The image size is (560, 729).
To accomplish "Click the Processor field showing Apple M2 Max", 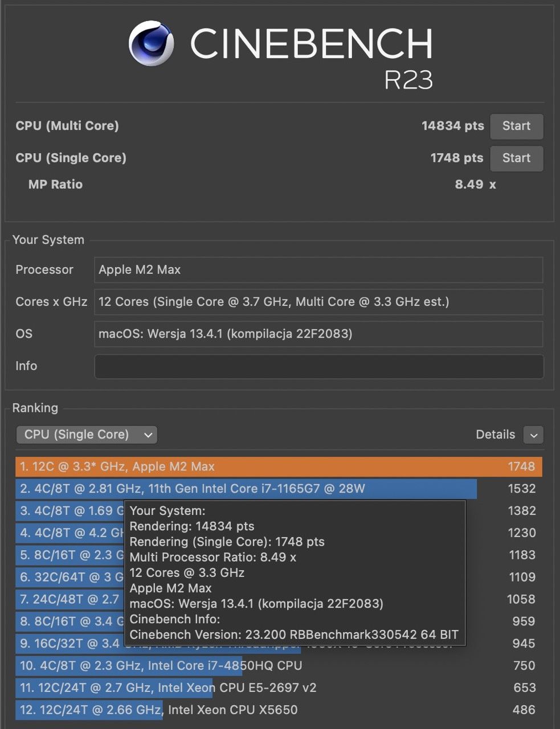I will tap(318, 270).
